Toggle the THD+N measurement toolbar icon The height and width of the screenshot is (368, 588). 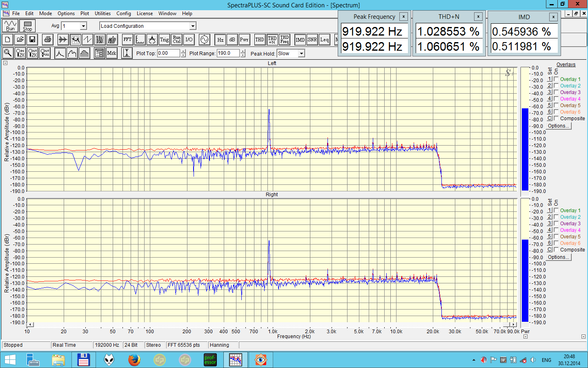(x=272, y=40)
